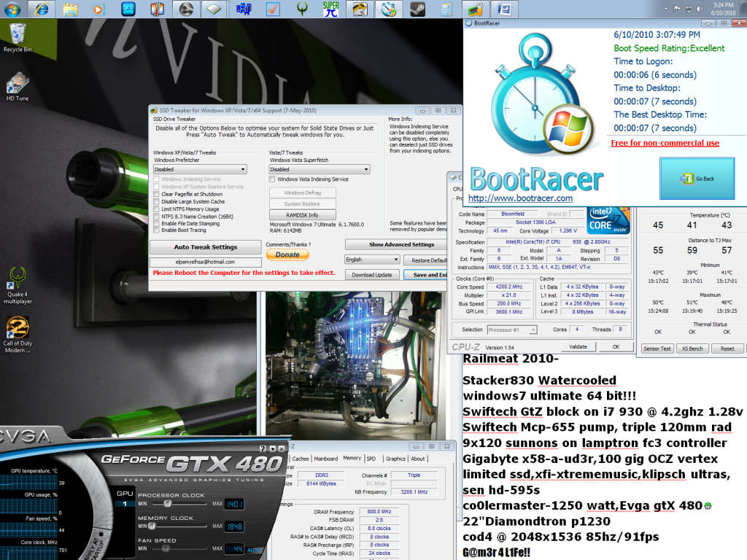Click the XS Bench button
Viewport: 747px width, 560px height.
(x=692, y=349)
